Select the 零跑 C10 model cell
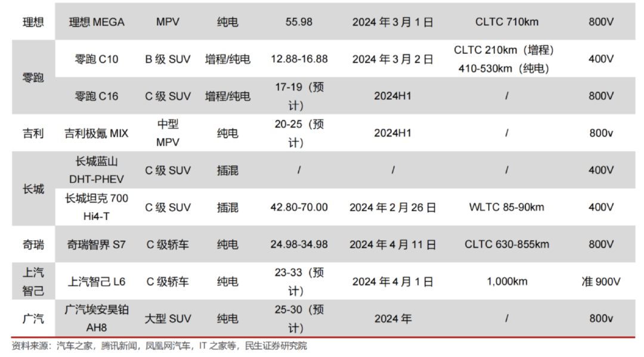 point(97,59)
